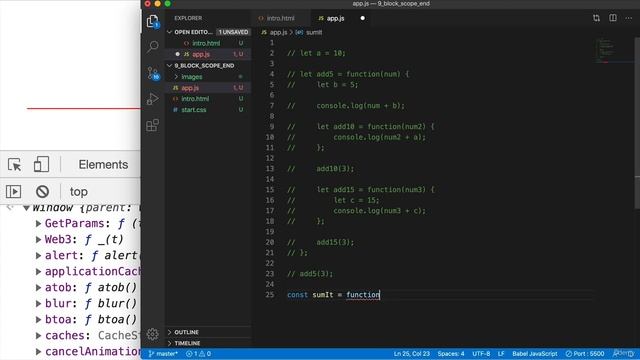Expand the applicationCache property

tap(38, 271)
